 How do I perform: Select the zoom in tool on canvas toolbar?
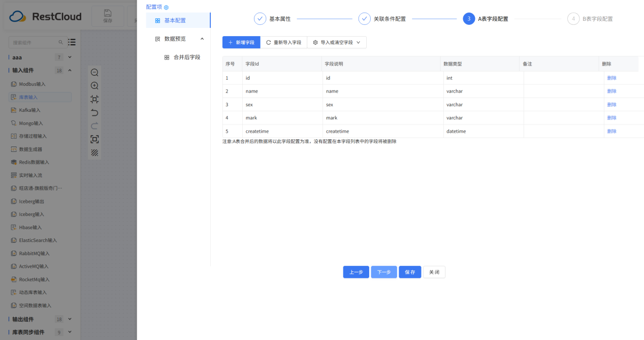(x=94, y=85)
